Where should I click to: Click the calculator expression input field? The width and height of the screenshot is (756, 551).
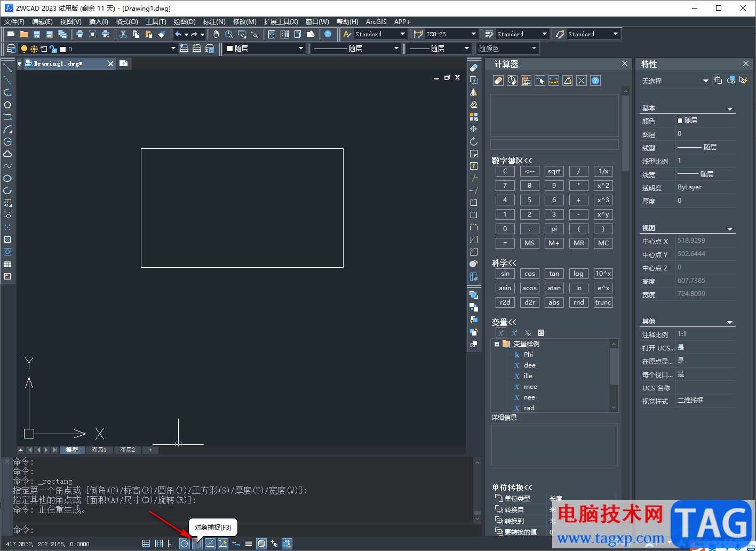(554, 145)
